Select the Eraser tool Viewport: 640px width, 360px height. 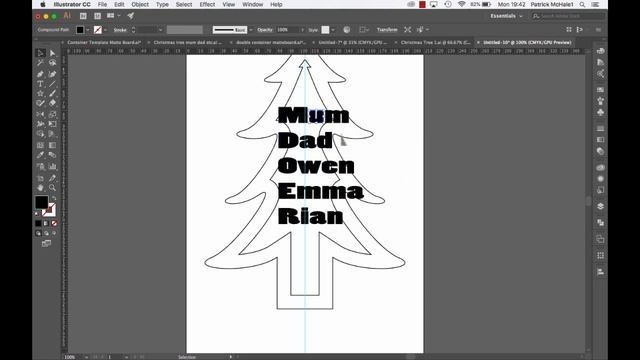coord(52,103)
